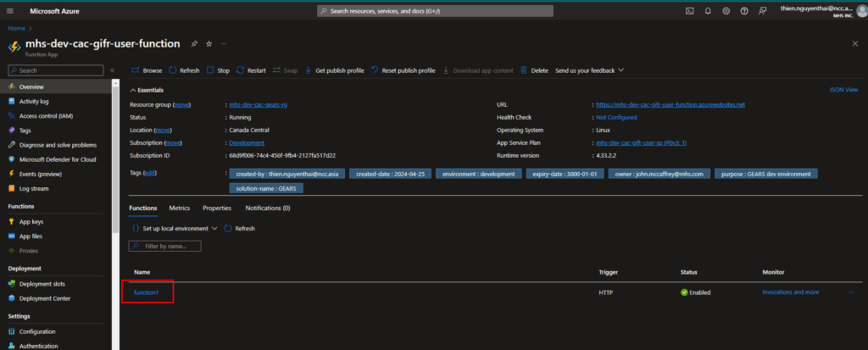868x350 pixels.
Task: Open the function app URL link
Action: (670, 105)
